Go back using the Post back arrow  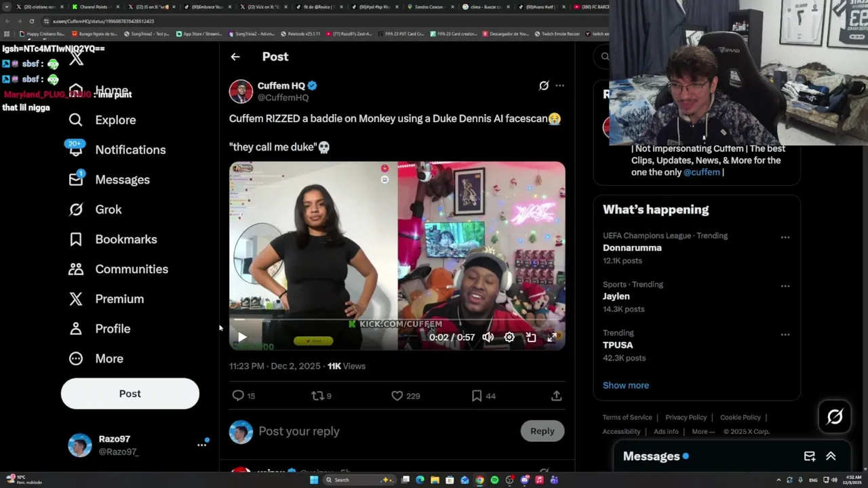(x=235, y=57)
